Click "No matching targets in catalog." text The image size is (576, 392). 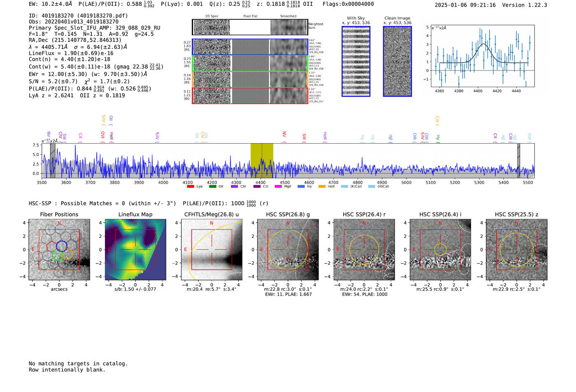click(78, 364)
